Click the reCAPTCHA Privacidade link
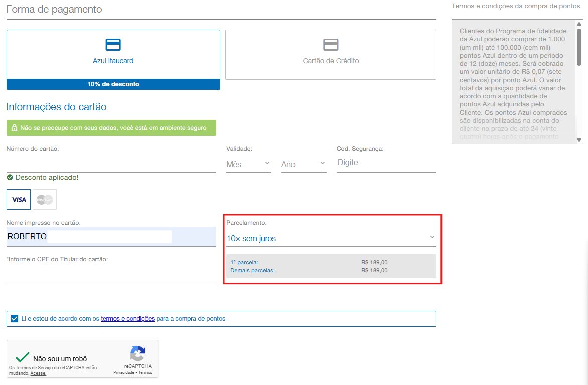 pyautogui.click(x=123, y=373)
